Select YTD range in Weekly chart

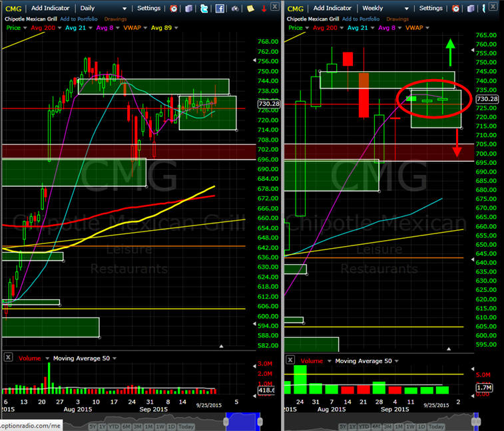click(x=364, y=426)
